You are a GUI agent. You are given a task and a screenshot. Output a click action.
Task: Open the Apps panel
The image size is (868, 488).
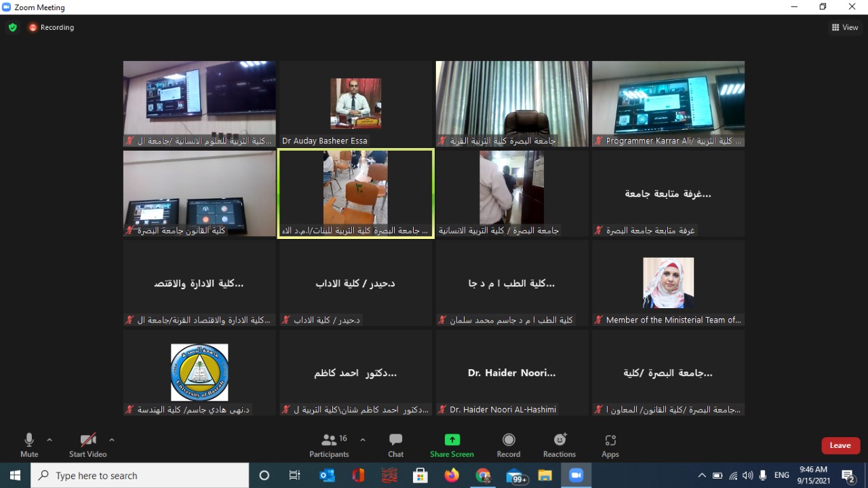point(610,445)
